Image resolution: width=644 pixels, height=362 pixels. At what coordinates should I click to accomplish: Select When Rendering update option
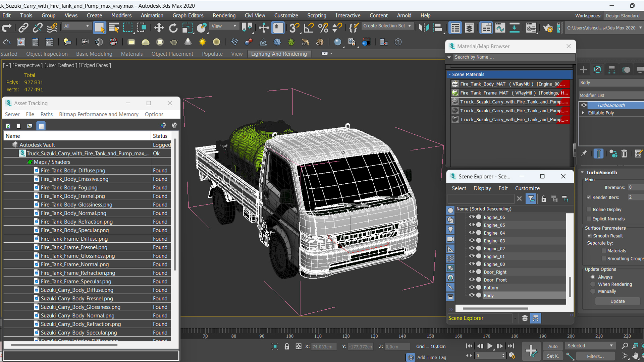pos(593,284)
